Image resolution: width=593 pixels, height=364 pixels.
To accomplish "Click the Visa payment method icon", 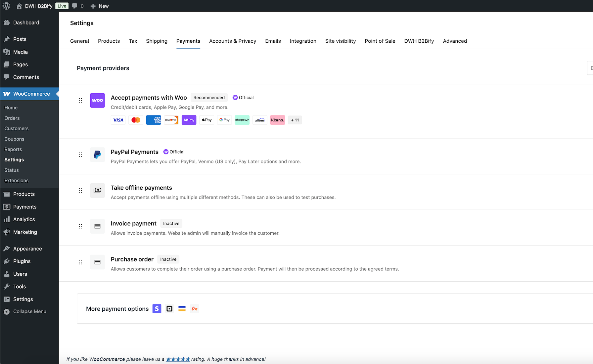I will [x=118, y=120].
